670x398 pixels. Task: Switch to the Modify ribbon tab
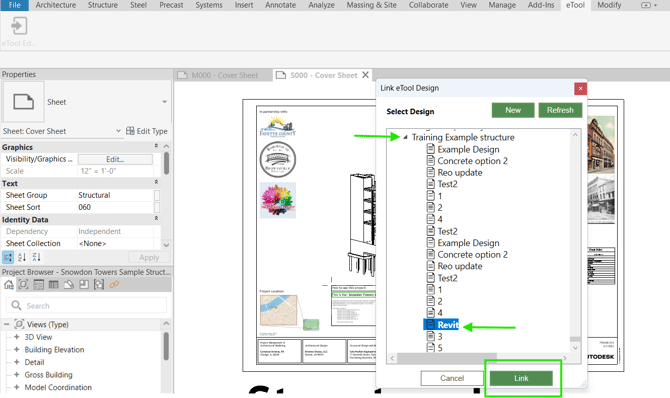(609, 5)
